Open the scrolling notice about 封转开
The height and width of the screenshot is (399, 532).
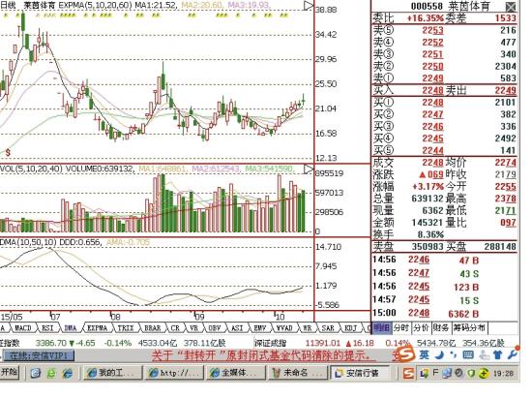(x=263, y=355)
